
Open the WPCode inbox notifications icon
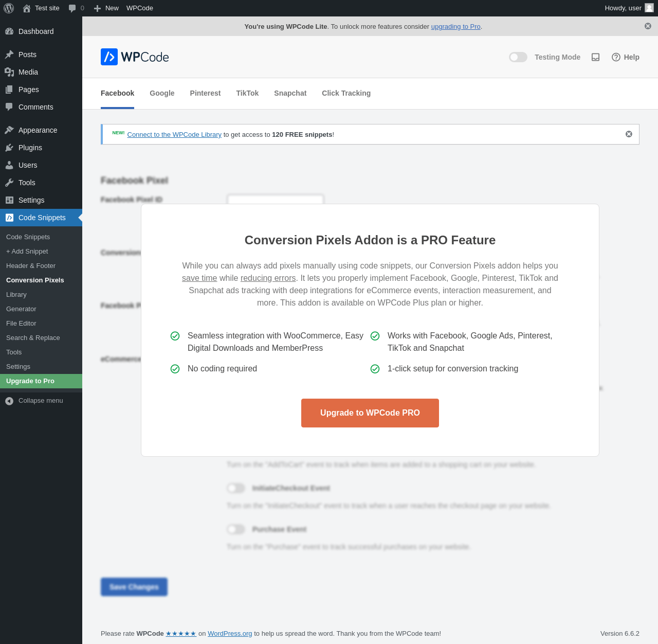point(595,57)
